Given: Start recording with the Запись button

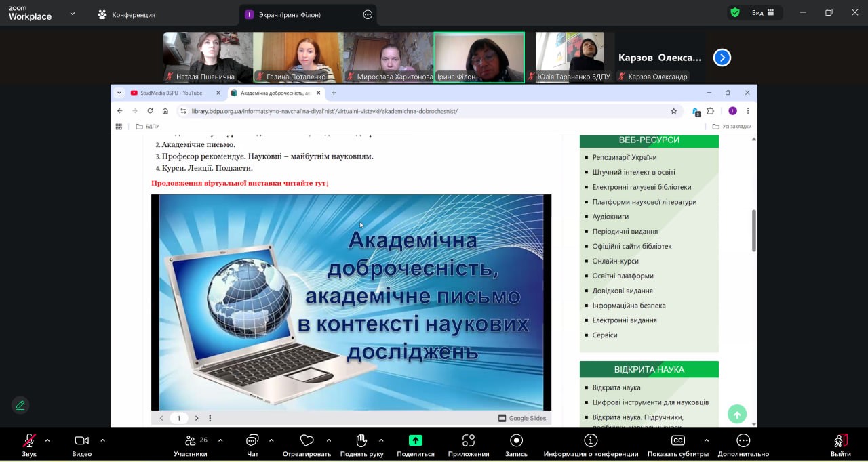Looking at the screenshot, I should coord(516,441).
